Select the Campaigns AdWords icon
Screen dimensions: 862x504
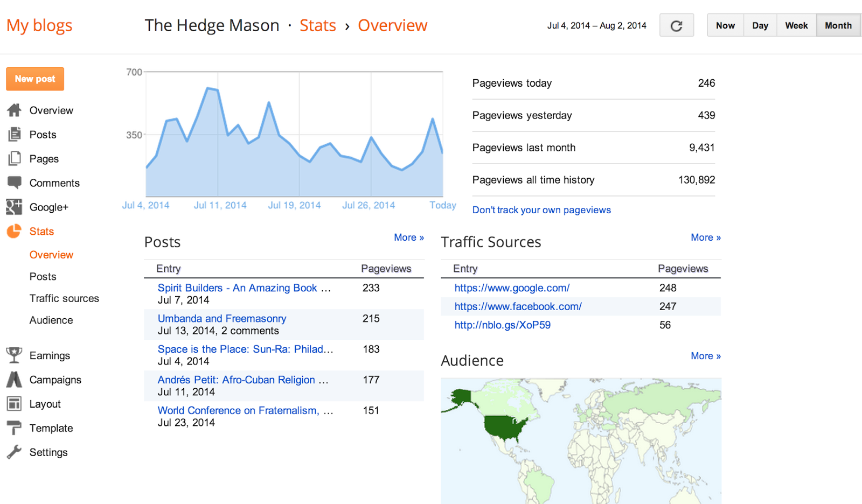point(14,380)
